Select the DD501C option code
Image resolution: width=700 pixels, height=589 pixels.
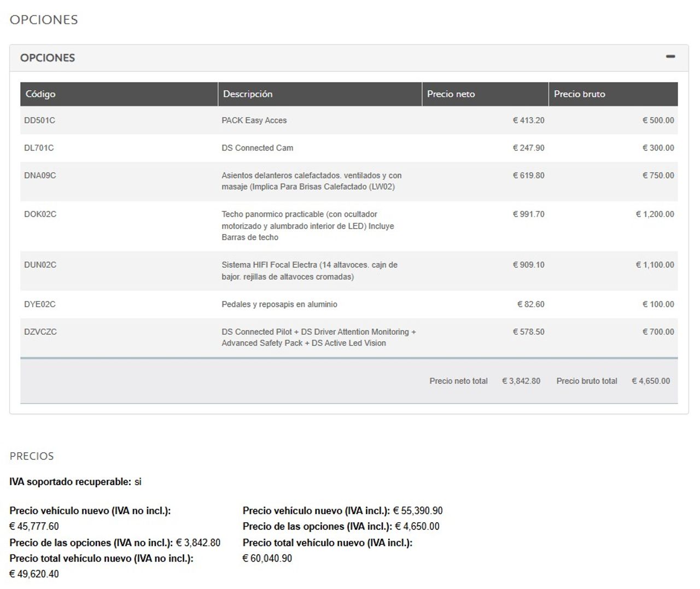tap(39, 120)
